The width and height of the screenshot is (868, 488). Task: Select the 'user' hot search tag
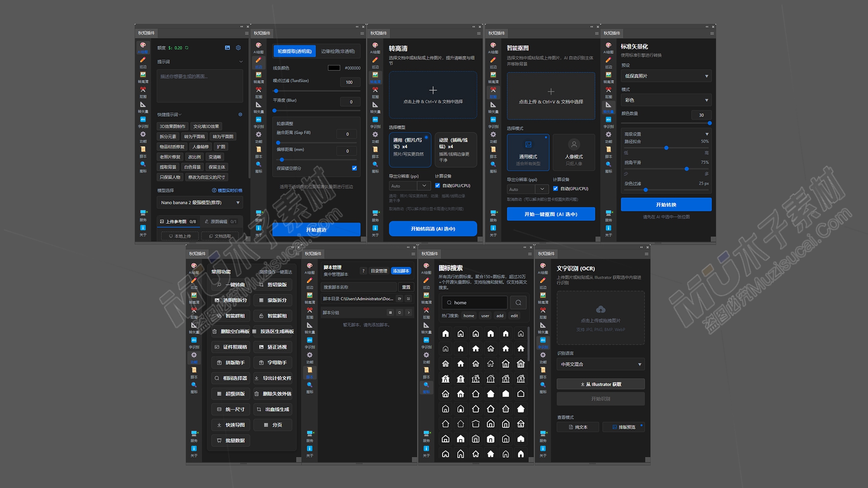click(x=485, y=316)
